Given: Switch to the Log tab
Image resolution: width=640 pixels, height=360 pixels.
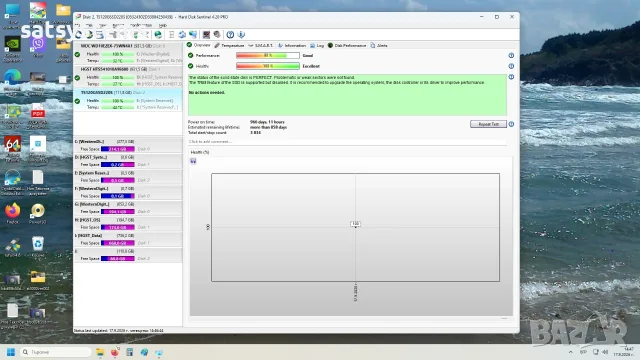Looking at the screenshot, I should point(317,45).
